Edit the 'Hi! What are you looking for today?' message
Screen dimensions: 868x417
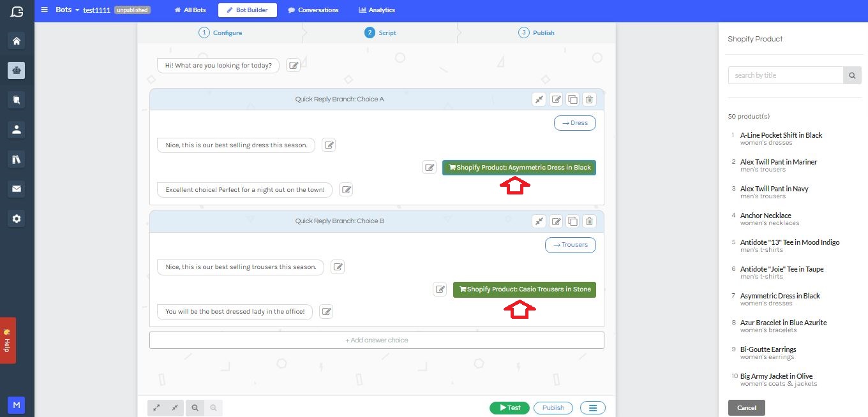click(x=293, y=65)
